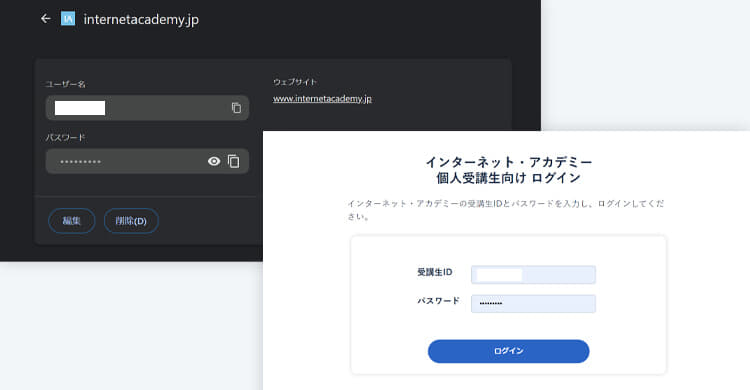750x390 pixels.
Task: Click the ユーザー名 label
Action: (x=66, y=84)
